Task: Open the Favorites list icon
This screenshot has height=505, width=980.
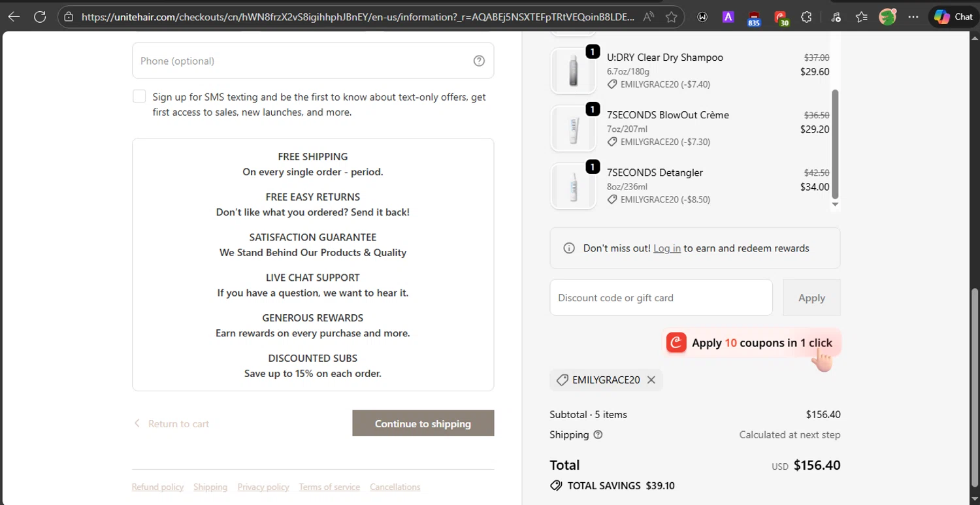Action: point(862,17)
